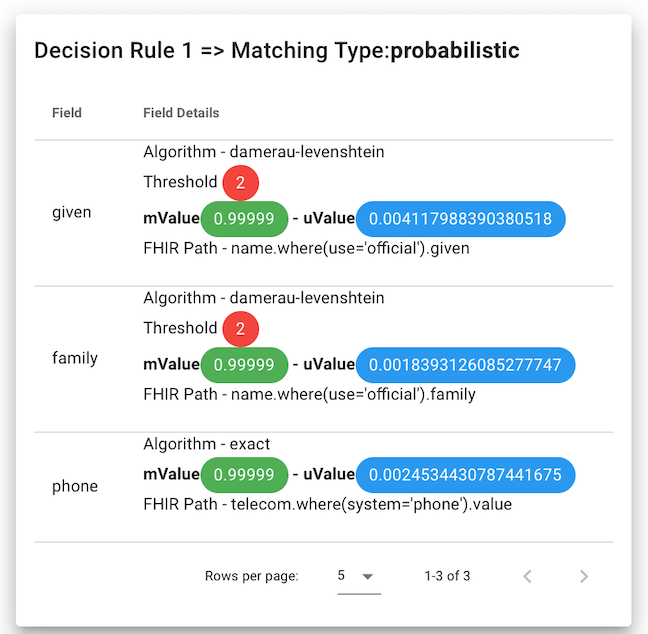This screenshot has width=648, height=634.
Task: Open the rows per page dropdown
Action: (358, 576)
